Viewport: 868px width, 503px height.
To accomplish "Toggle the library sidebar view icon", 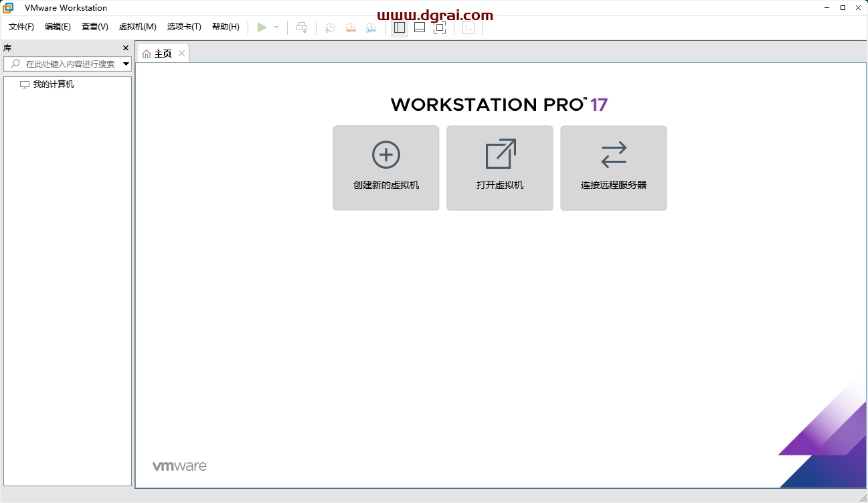I will [400, 27].
